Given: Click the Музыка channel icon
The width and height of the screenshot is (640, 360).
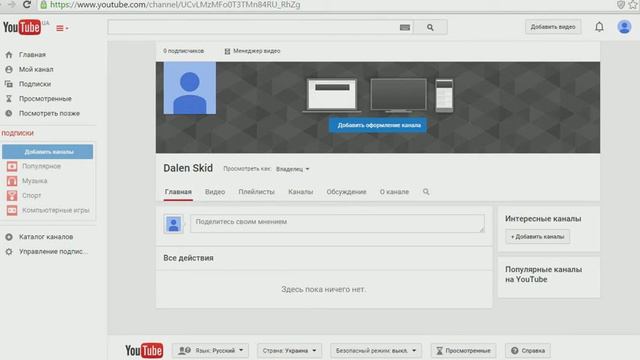Looking at the screenshot, I should [x=12, y=181].
